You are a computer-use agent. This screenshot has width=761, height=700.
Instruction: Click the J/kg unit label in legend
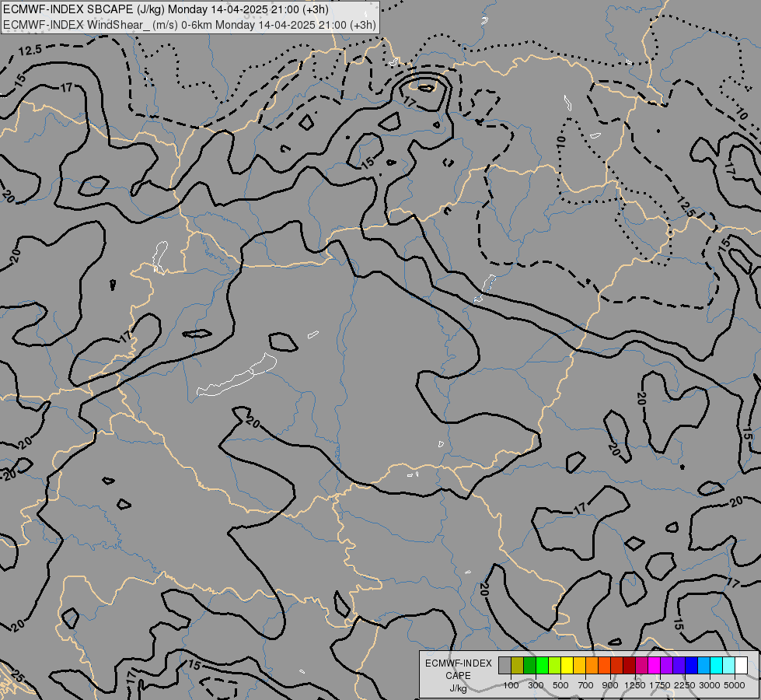(458, 689)
